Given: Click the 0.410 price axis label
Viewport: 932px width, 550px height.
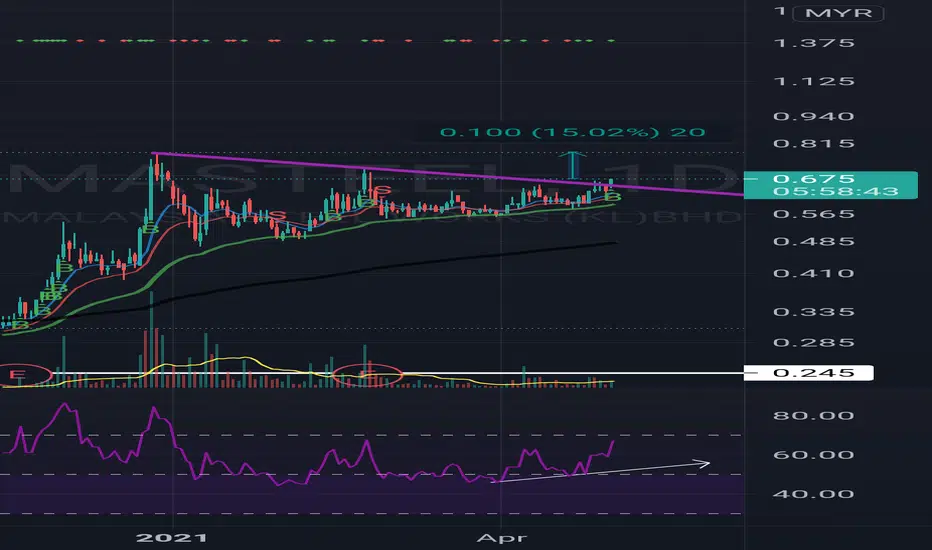Looking at the screenshot, I should (x=814, y=273).
